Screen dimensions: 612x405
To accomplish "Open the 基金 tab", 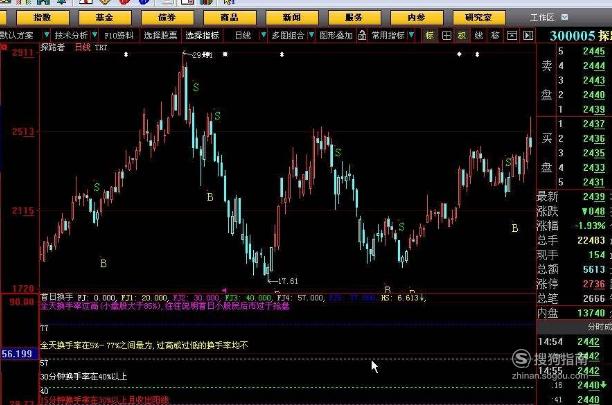I will (105, 18).
